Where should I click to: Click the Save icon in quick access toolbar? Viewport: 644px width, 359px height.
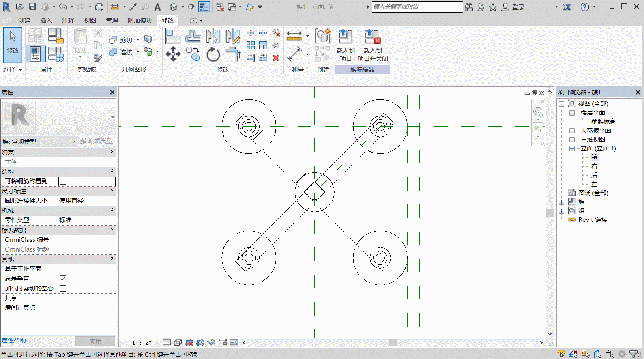point(32,7)
